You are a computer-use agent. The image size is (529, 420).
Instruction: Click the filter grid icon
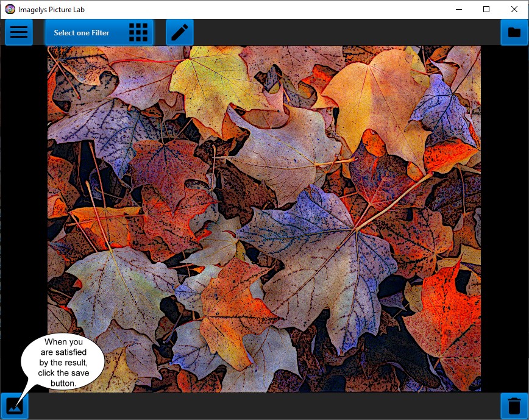click(138, 32)
